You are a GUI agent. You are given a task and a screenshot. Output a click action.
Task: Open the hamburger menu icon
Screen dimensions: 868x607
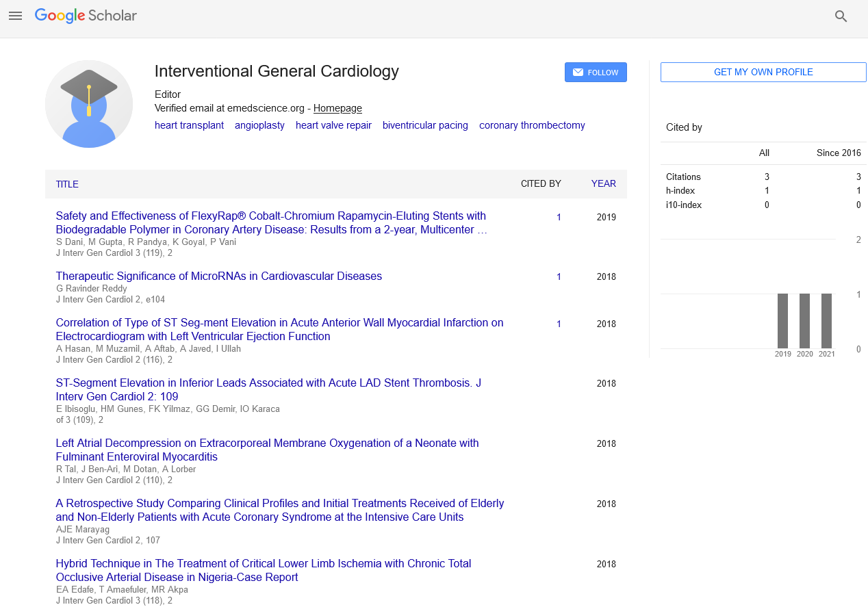click(15, 16)
